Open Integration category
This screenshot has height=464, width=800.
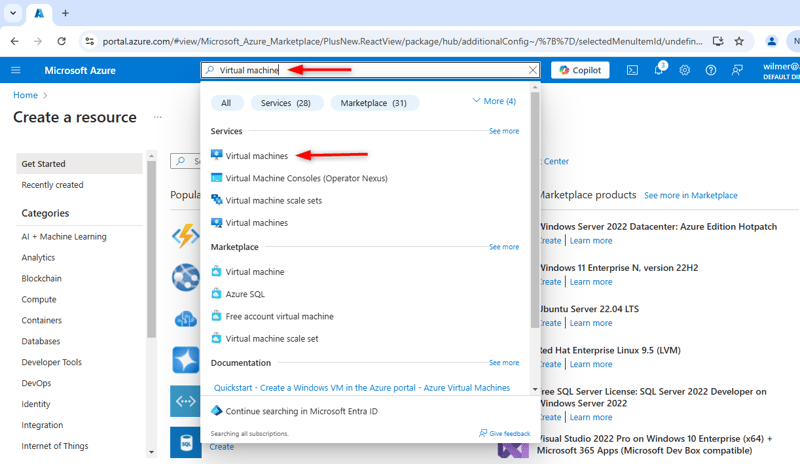tap(42, 425)
